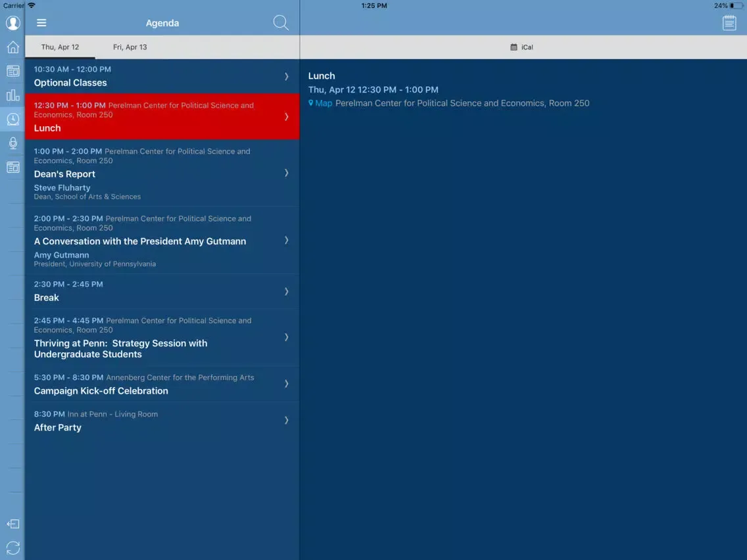Open the notes icon at top right
747x560 pixels.
coord(729,23)
